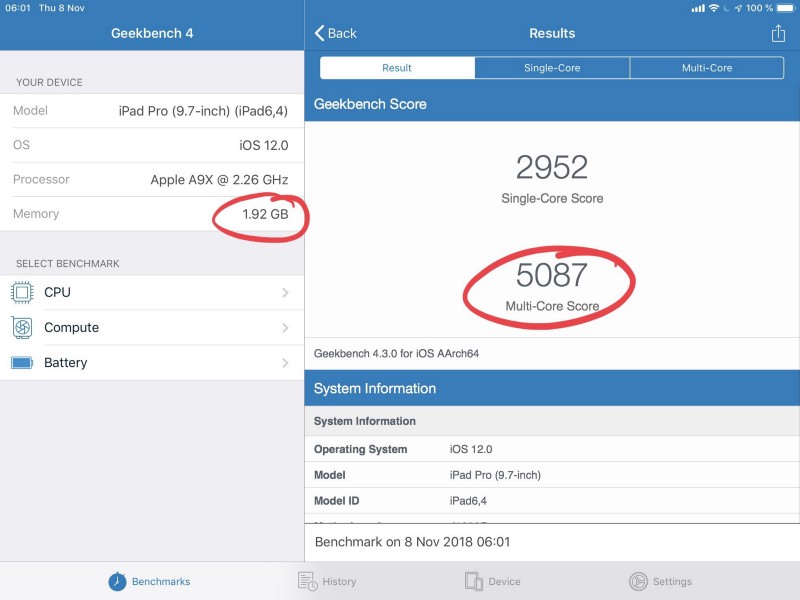This screenshot has width=800, height=600.
Task: Click the Geekbench 4 title
Action: coord(152,33)
